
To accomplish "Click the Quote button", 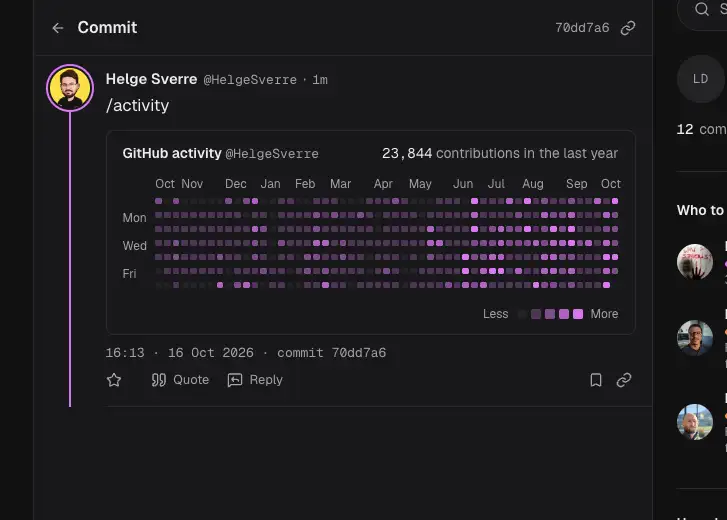I will [180, 380].
